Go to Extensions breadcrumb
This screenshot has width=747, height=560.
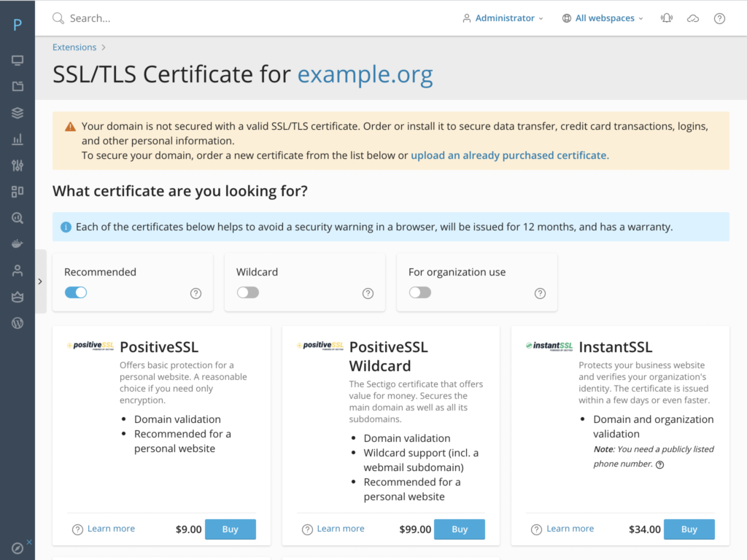point(74,47)
